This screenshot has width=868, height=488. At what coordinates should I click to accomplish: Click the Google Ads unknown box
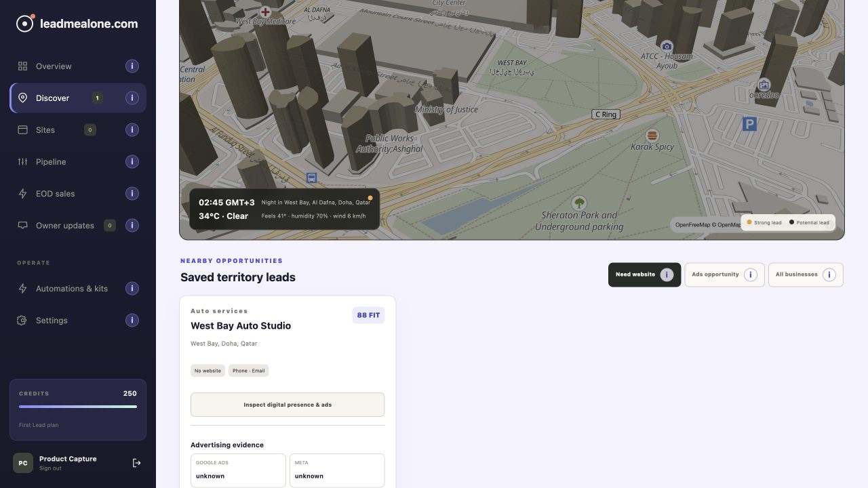coord(238,470)
